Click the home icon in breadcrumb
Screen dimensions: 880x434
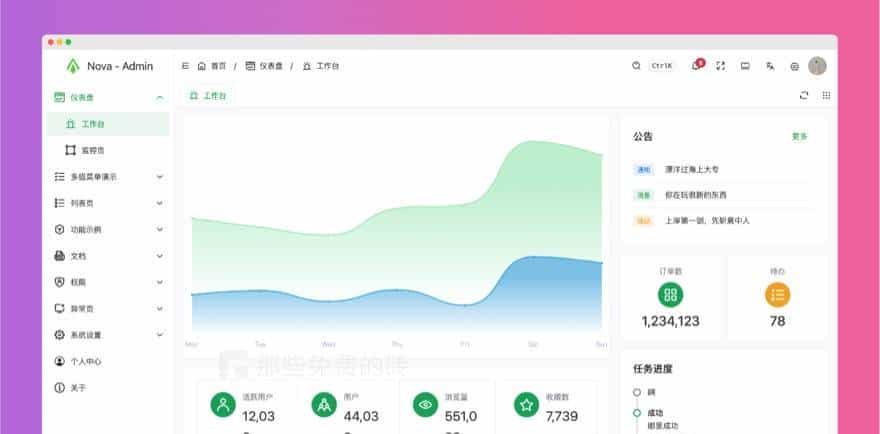[x=201, y=66]
